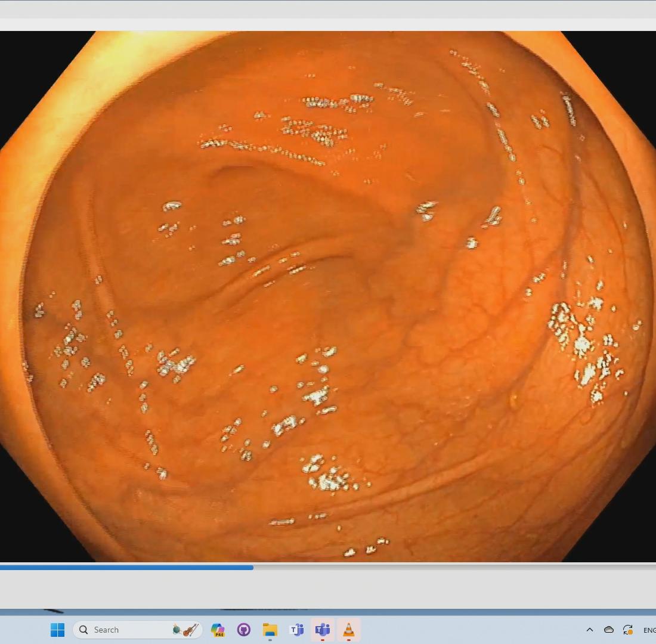Click the endoscopy video frame

coord(328,296)
